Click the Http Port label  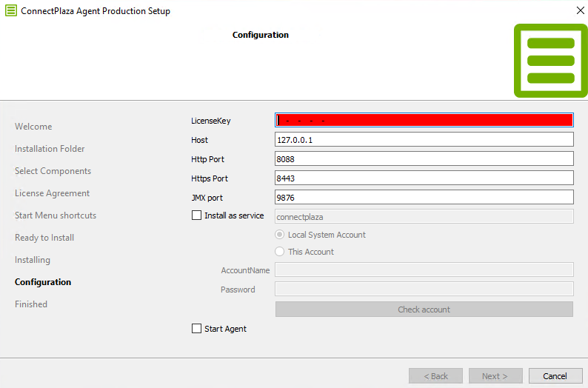tap(207, 159)
